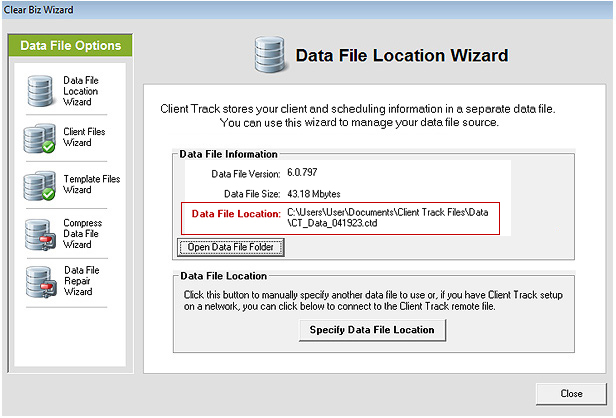616x418 pixels.
Task: Open the Client Files Wizard label
Action: coord(84,137)
